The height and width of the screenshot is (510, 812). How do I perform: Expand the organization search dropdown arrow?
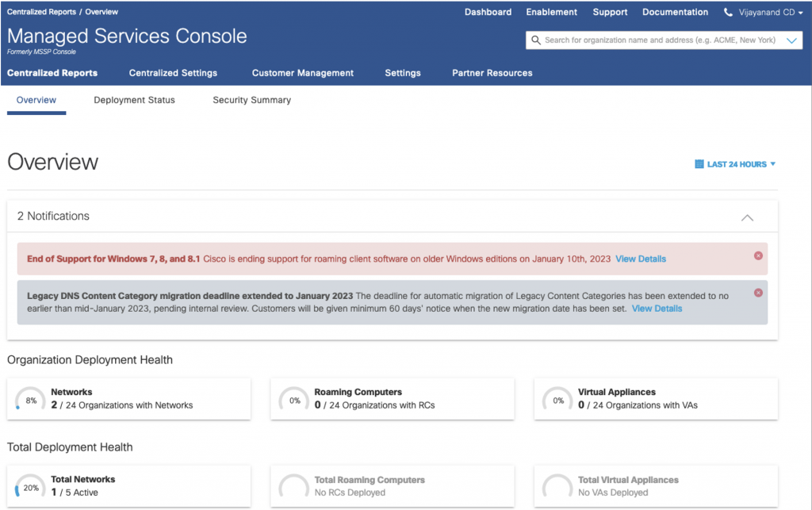click(x=792, y=40)
